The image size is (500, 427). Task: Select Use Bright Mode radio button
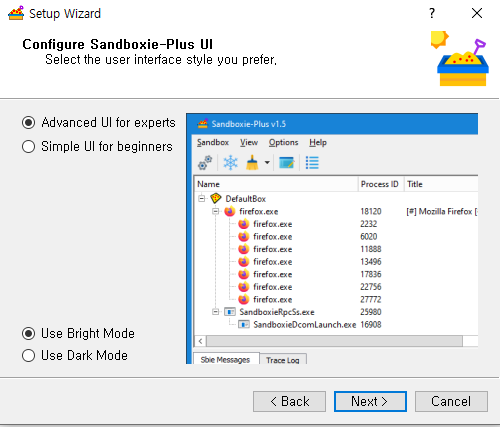point(29,333)
